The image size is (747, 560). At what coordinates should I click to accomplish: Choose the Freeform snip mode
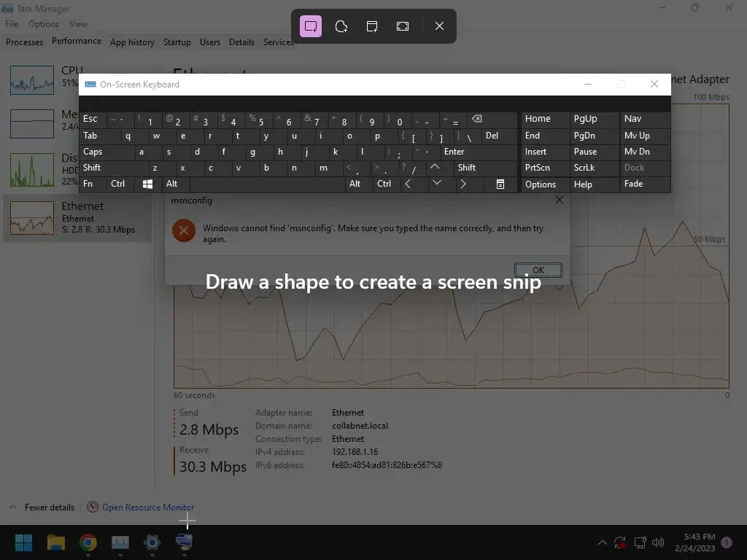pos(341,26)
